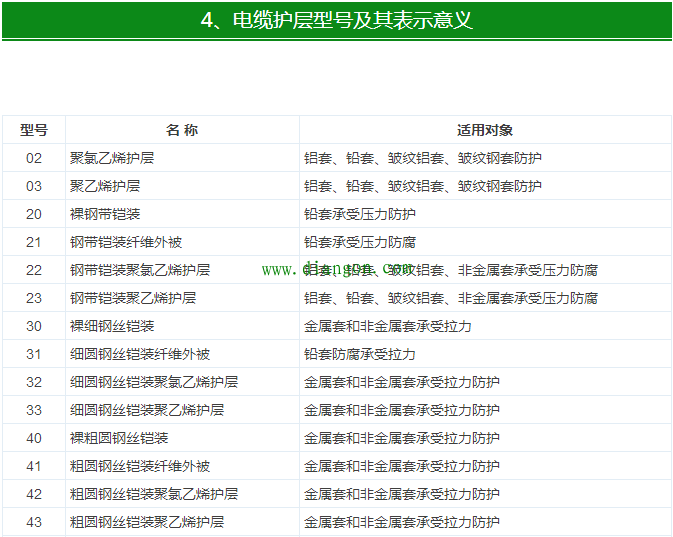The width and height of the screenshot is (673, 537).
Task: Open the green www watermark link
Action: pyautogui.click(x=338, y=269)
